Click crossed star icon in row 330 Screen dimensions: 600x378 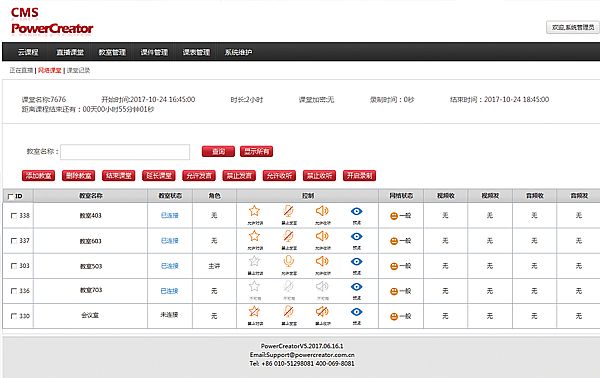click(254, 311)
